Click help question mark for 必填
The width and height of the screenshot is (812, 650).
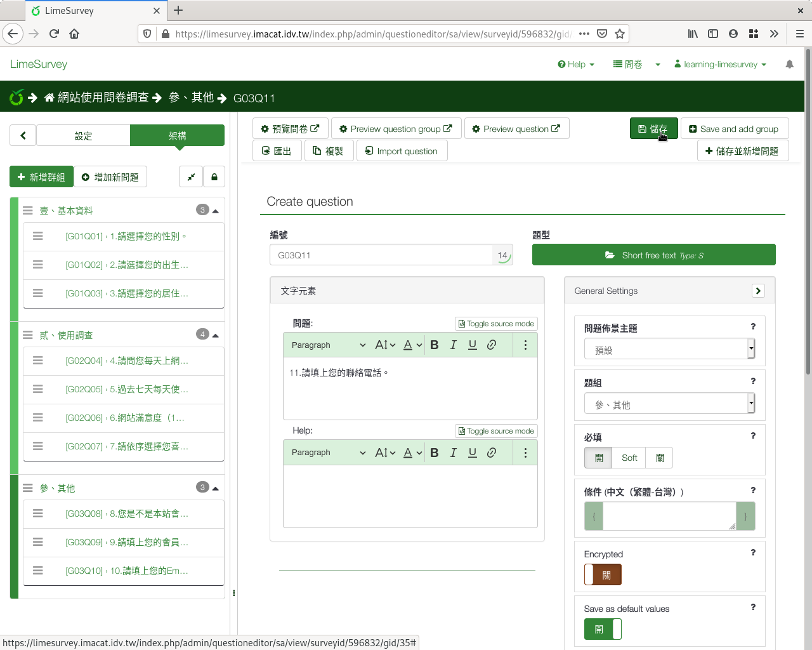point(753,435)
